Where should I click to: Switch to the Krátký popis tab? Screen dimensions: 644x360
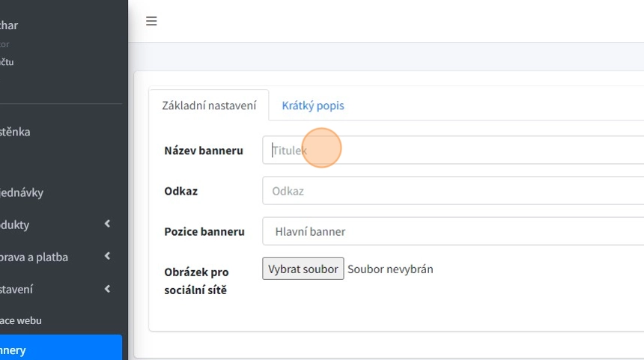pyautogui.click(x=313, y=106)
